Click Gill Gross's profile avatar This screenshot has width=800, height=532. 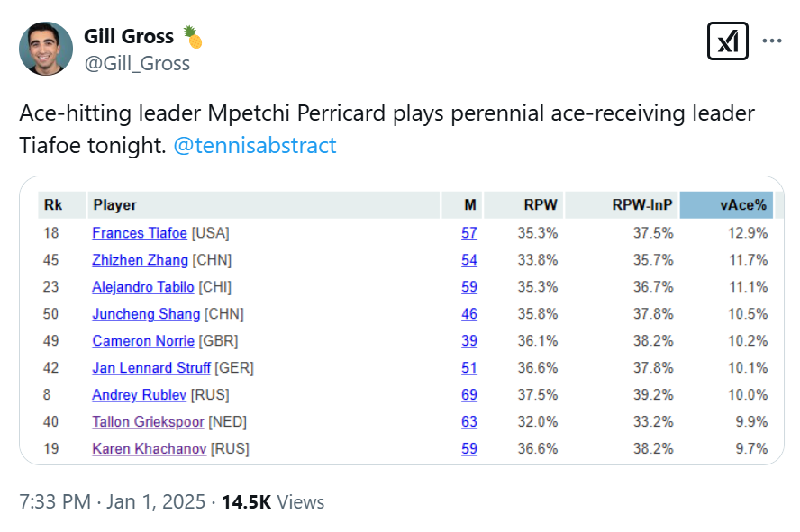(46, 49)
